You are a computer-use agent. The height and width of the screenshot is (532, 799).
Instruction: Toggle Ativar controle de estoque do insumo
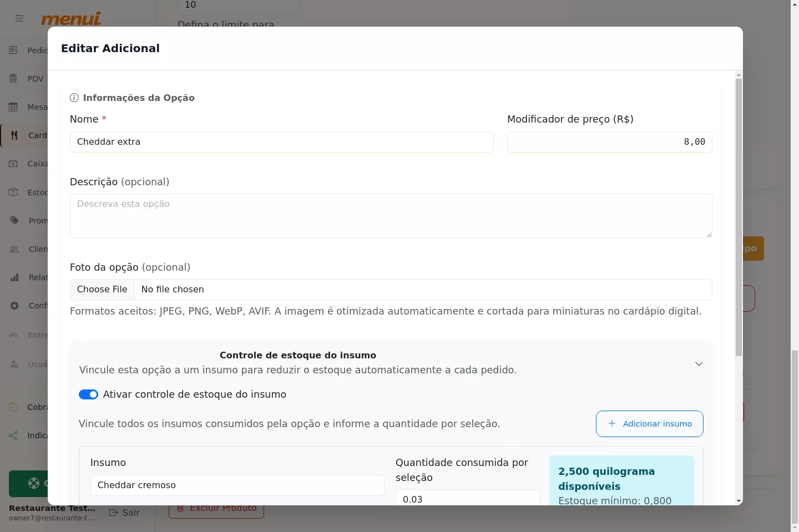coord(88,394)
